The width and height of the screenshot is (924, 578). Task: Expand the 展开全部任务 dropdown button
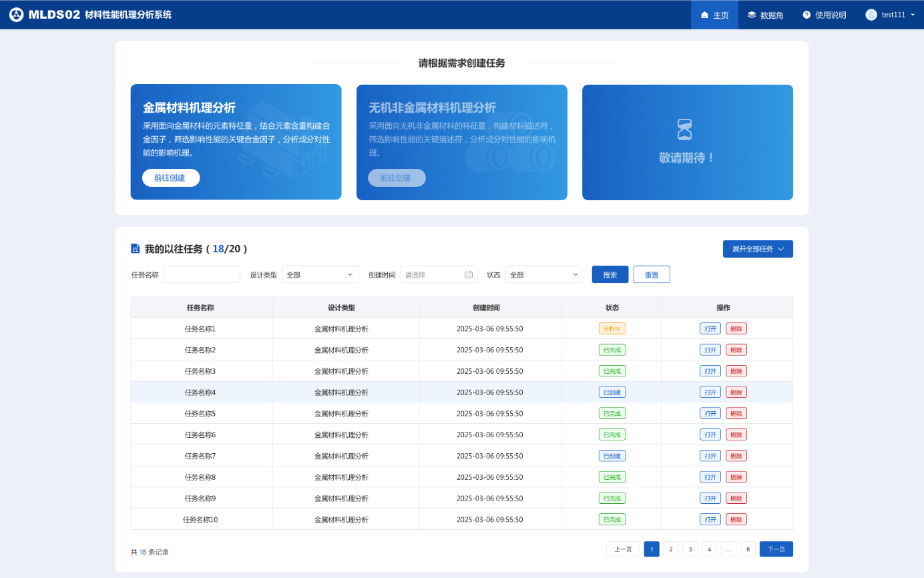tap(758, 249)
